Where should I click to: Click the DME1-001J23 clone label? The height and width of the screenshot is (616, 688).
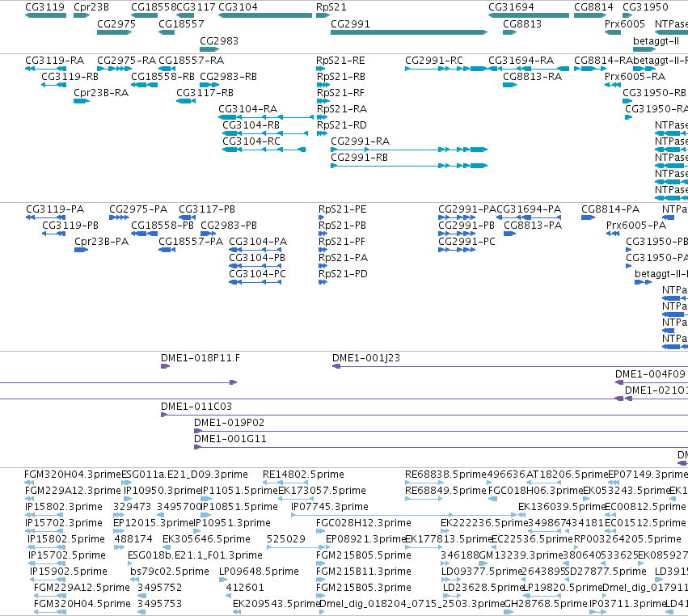(x=366, y=357)
